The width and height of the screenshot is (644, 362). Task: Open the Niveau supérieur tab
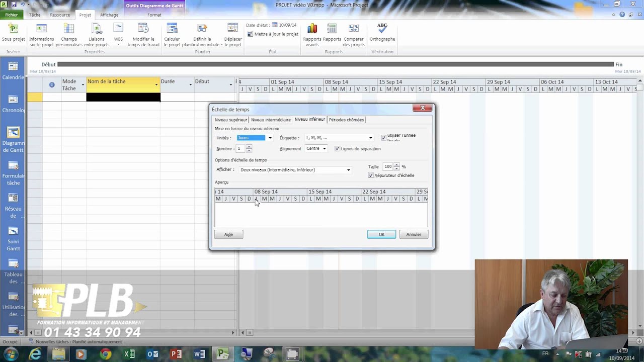tap(231, 120)
